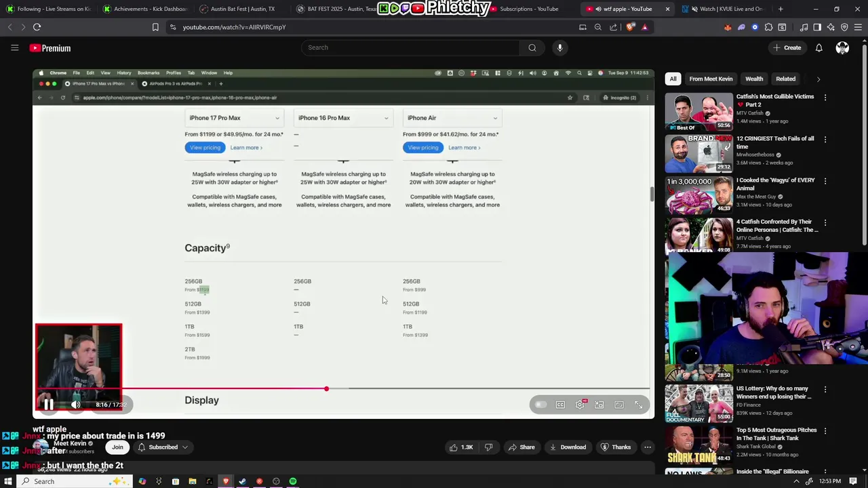Open Spotify from the taskbar
Screen dimensions: 868x488
coord(293,481)
